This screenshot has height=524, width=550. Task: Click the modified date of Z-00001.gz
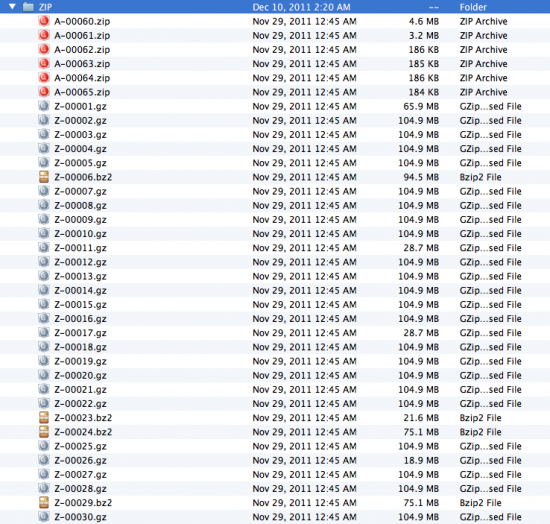point(304,106)
